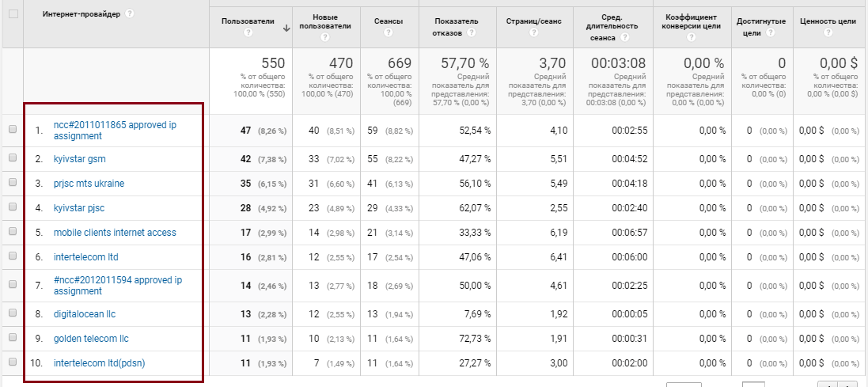Open ncc#2011011865 approved ip assignment link

tap(115, 130)
